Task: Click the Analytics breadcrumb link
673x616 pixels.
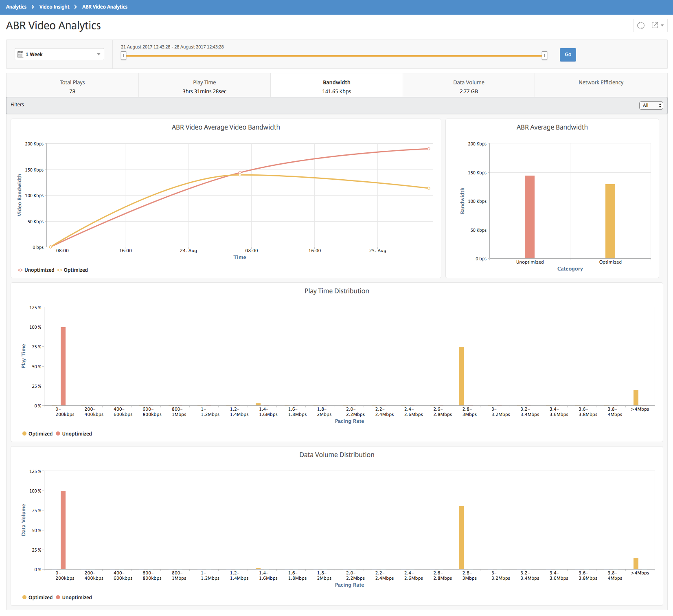Action: [x=16, y=7]
